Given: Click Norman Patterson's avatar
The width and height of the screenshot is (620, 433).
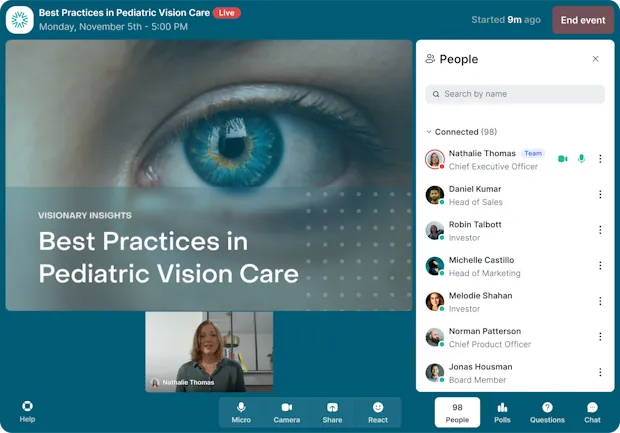Looking at the screenshot, I should tap(435, 337).
